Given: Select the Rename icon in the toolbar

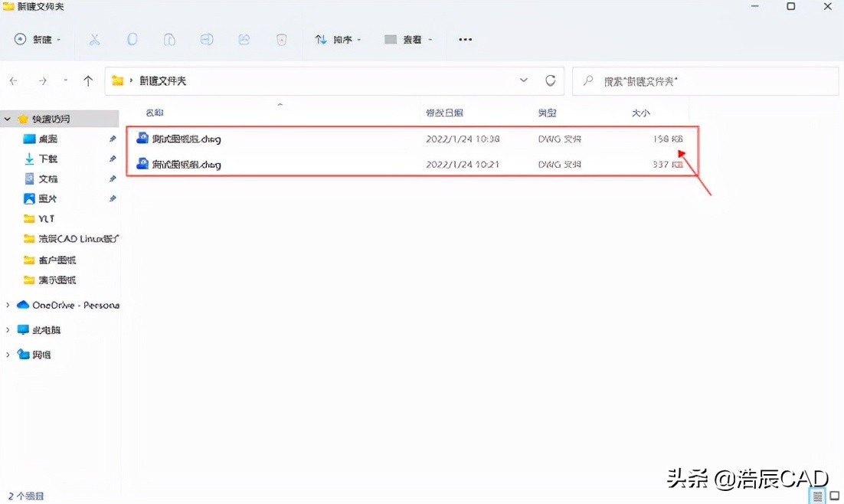Looking at the screenshot, I should coord(207,39).
